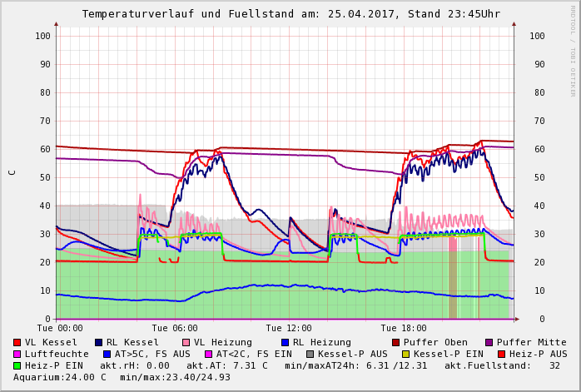Click the red VL Kessel legend swatch

click(17, 342)
